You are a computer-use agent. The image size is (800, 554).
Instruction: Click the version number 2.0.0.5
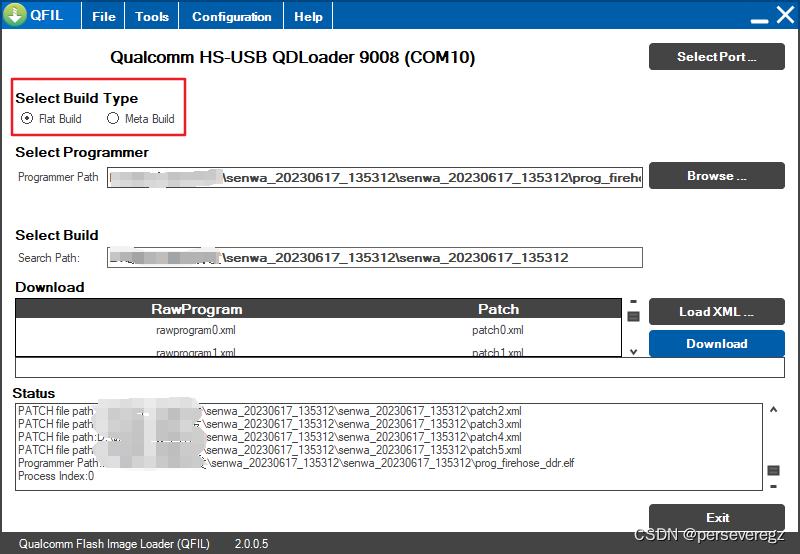point(252,544)
